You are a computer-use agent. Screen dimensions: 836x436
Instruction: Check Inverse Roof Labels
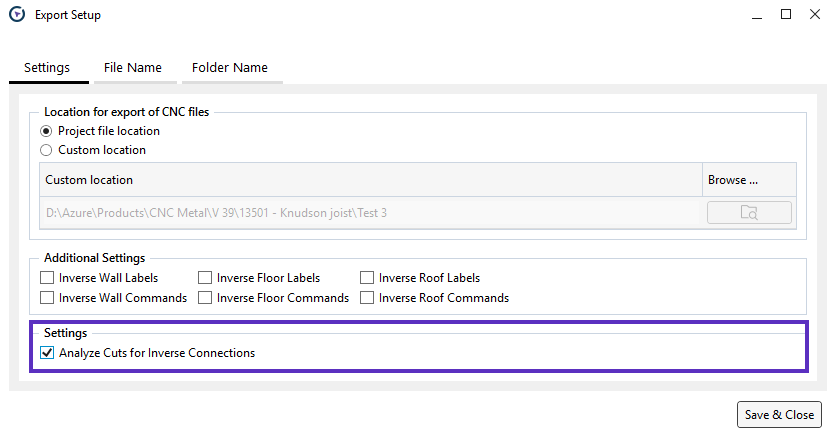point(367,278)
